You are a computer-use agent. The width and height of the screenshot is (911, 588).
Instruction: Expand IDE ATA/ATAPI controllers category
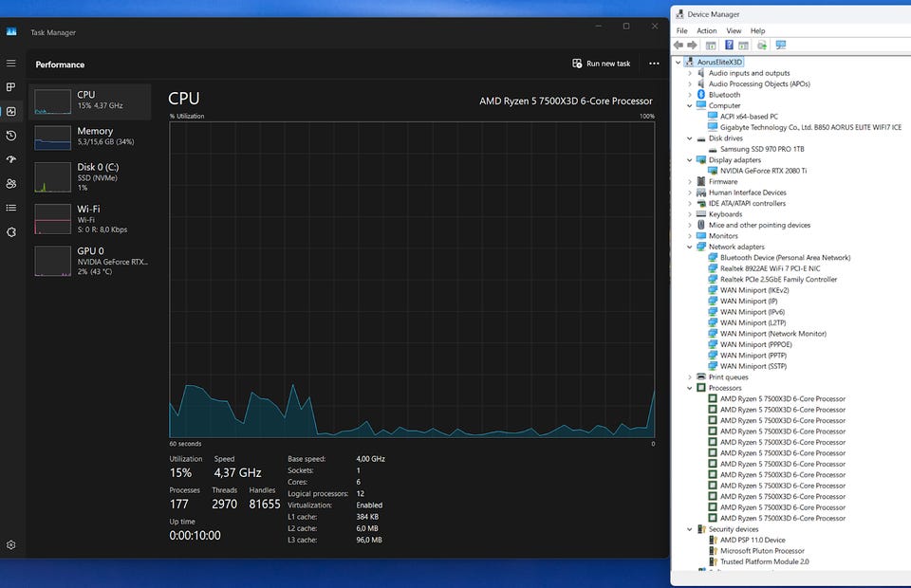[690, 204]
